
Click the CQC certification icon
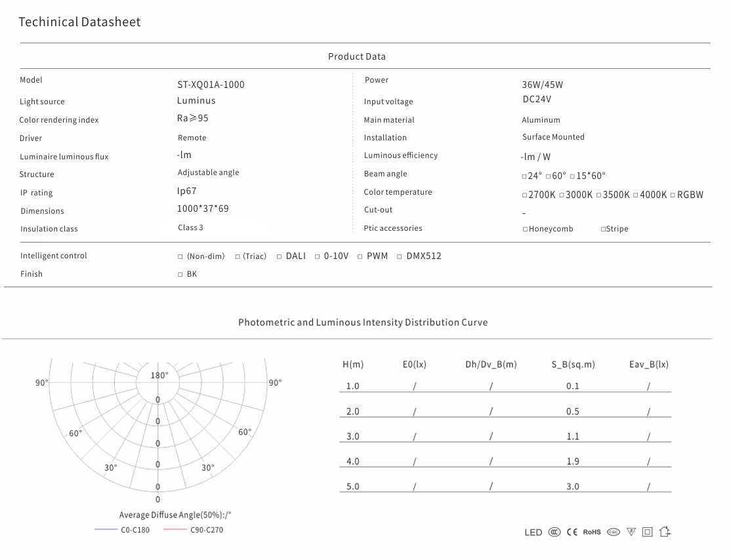coord(614,532)
